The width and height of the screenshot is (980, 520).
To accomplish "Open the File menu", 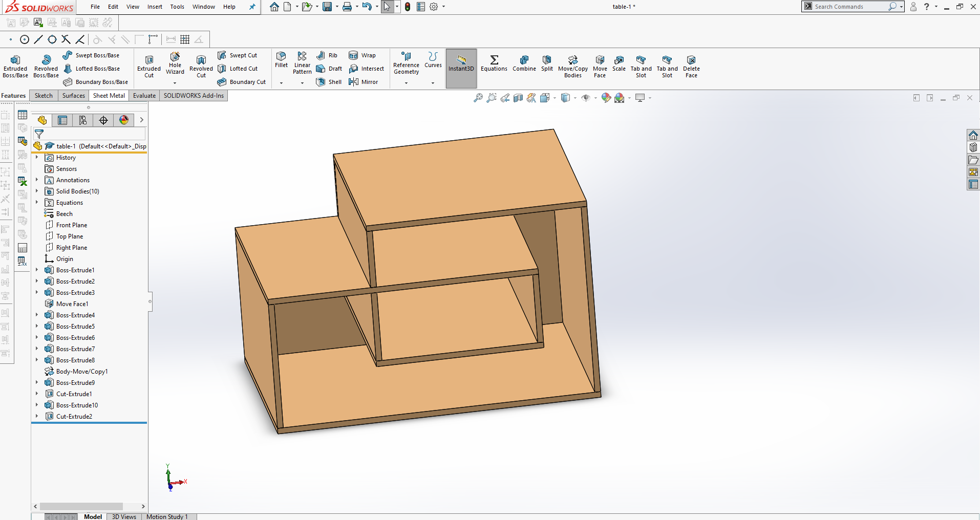I will point(95,7).
